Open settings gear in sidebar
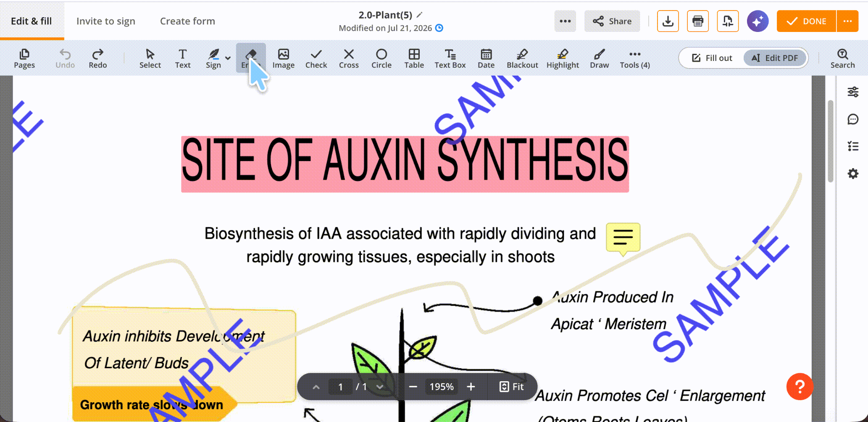 pyautogui.click(x=853, y=174)
